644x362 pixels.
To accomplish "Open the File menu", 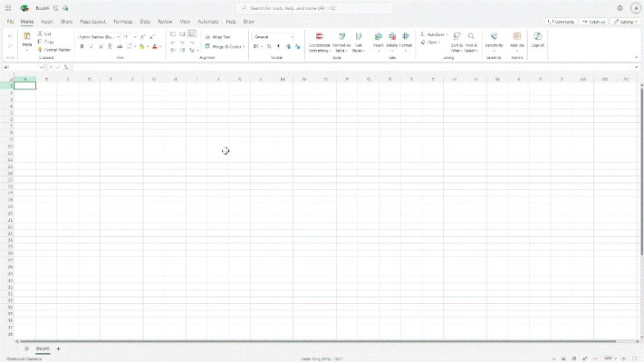I will click(11, 22).
